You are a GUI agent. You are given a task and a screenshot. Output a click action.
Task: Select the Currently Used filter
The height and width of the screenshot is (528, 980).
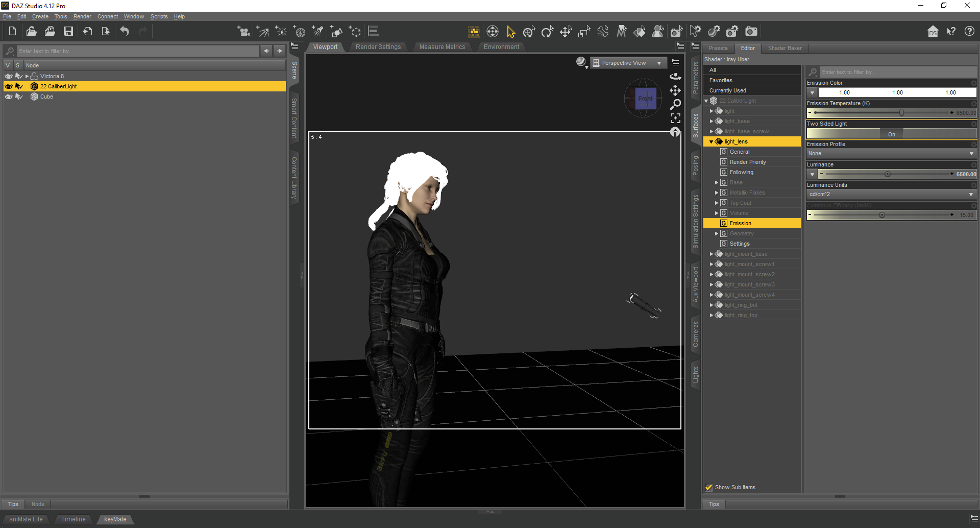(727, 90)
